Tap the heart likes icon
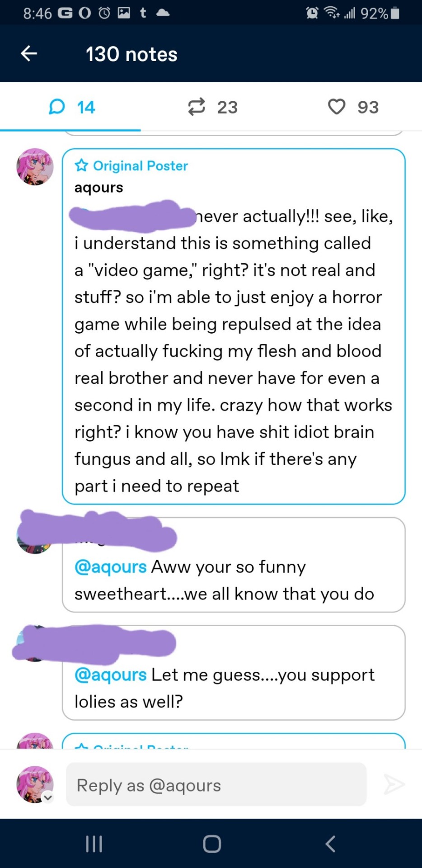 pos(337,107)
